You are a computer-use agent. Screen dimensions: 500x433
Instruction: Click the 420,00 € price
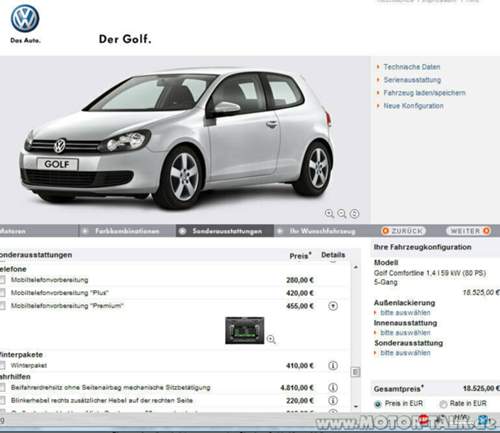pyautogui.click(x=300, y=293)
